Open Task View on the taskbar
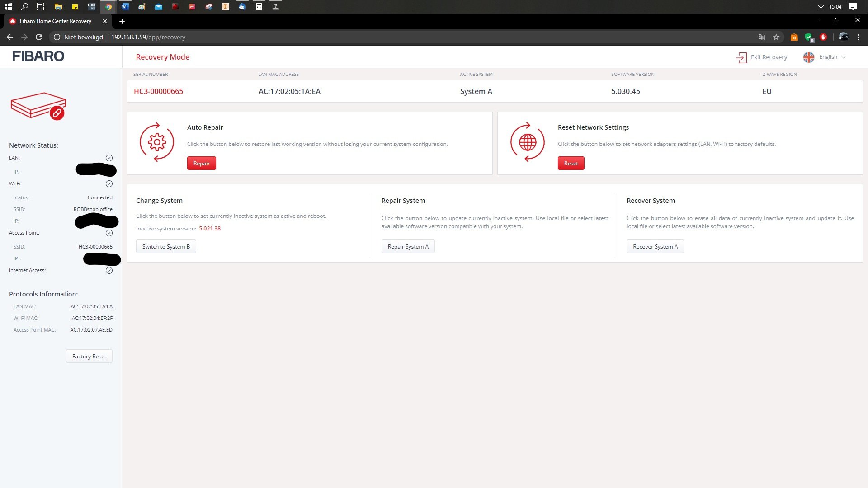 click(41, 6)
